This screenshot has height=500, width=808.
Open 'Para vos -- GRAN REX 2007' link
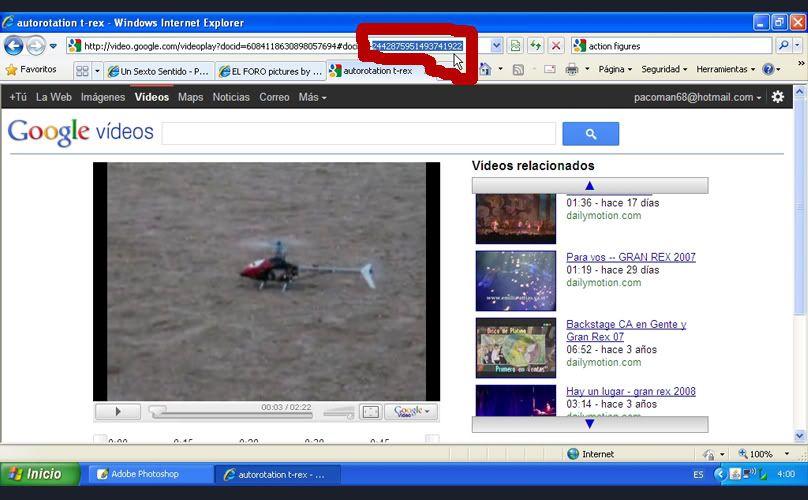click(x=631, y=257)
